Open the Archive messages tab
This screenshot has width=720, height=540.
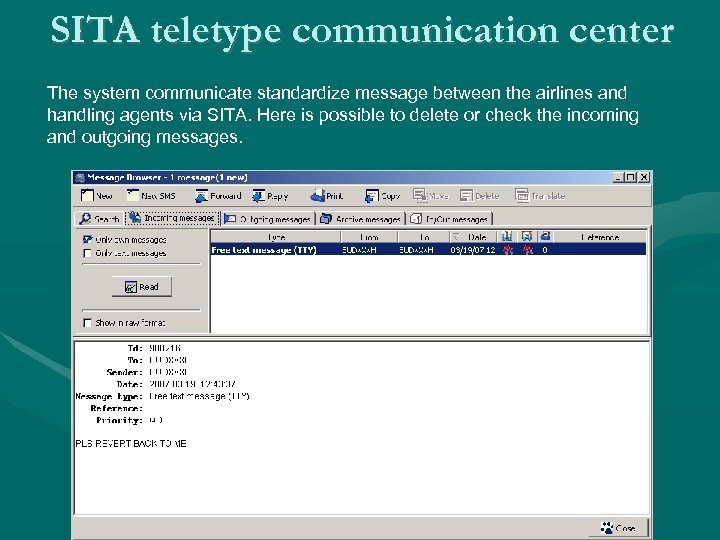click(x=360, y=219)
